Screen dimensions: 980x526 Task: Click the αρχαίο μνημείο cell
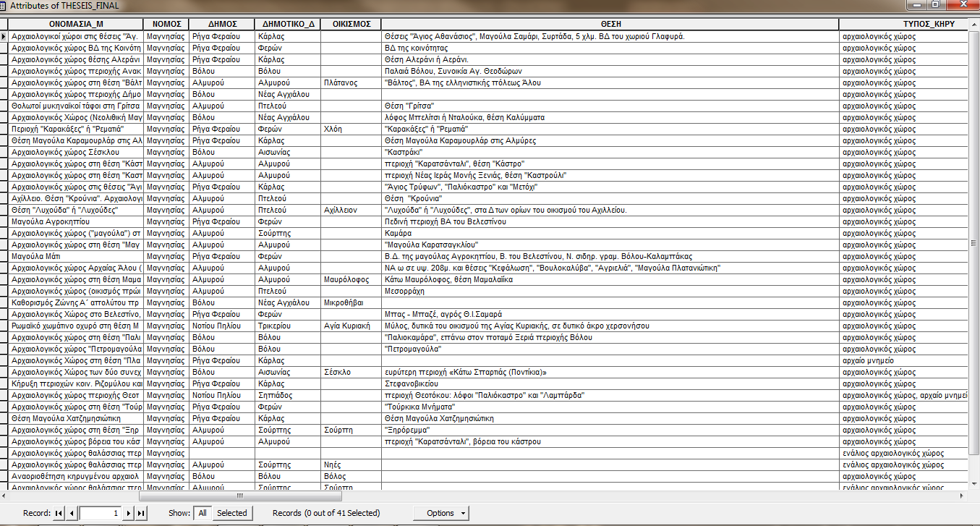pyautogui.click(x=904, y=360)
